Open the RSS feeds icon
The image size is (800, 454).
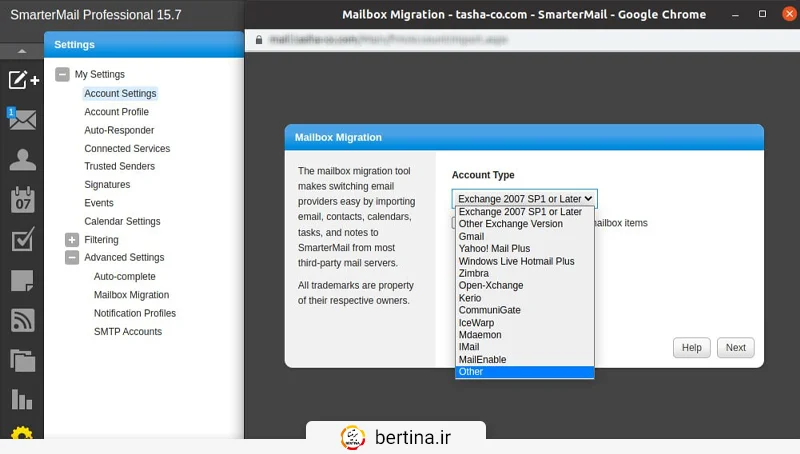click(x=22, y=320)
